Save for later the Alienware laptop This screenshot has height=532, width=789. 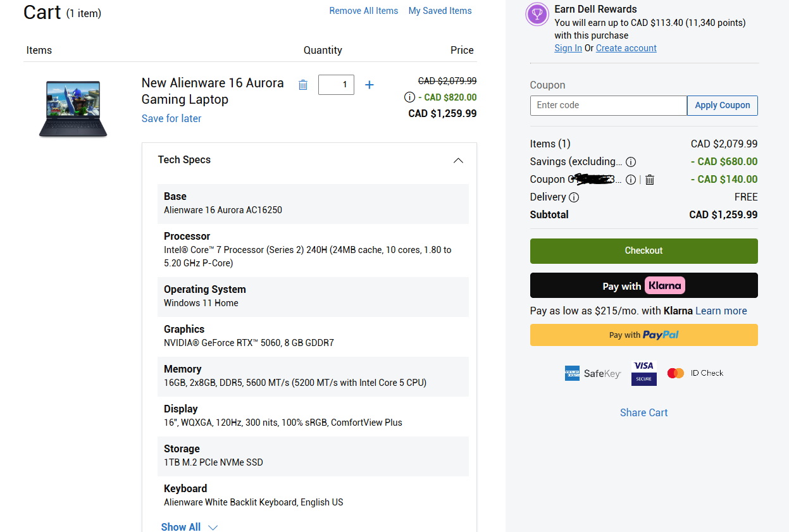tap(171, 118)
